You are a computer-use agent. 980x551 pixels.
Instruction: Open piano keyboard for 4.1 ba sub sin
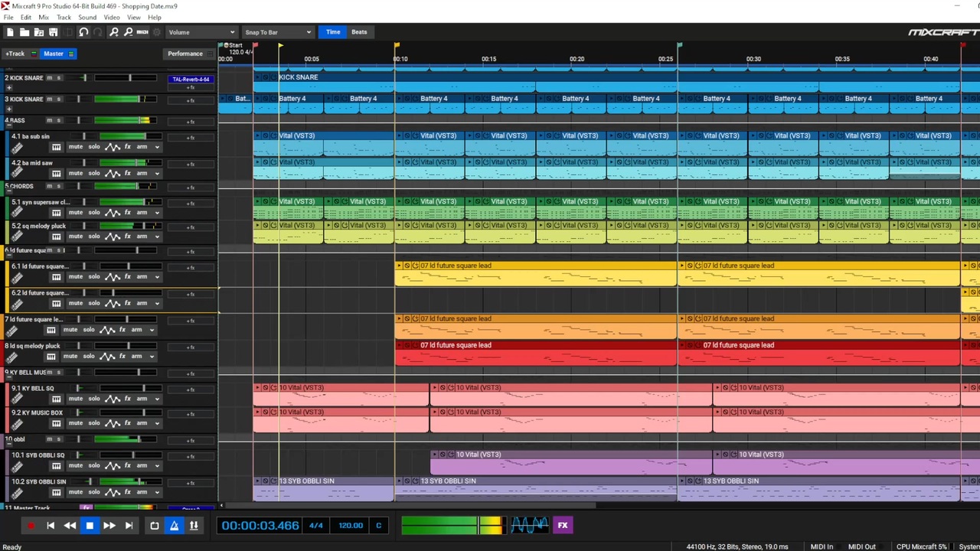click(x=56, y=147)
